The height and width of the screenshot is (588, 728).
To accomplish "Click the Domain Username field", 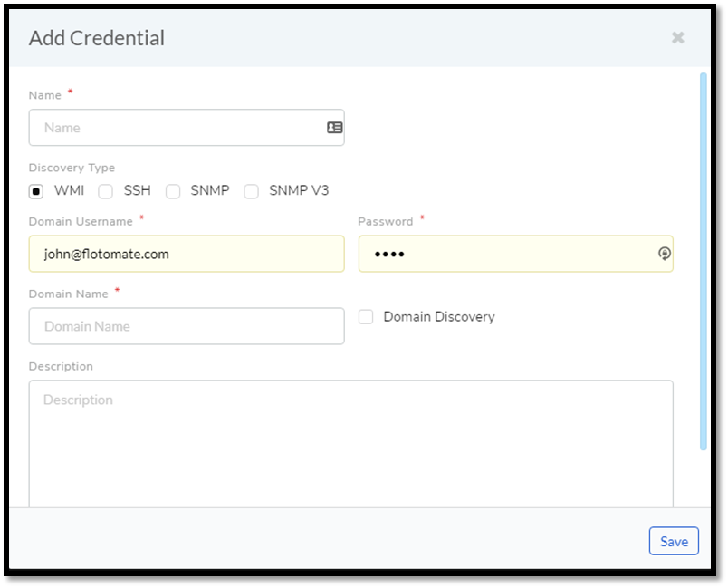I will pyautogui.click(x=187, y=254).
